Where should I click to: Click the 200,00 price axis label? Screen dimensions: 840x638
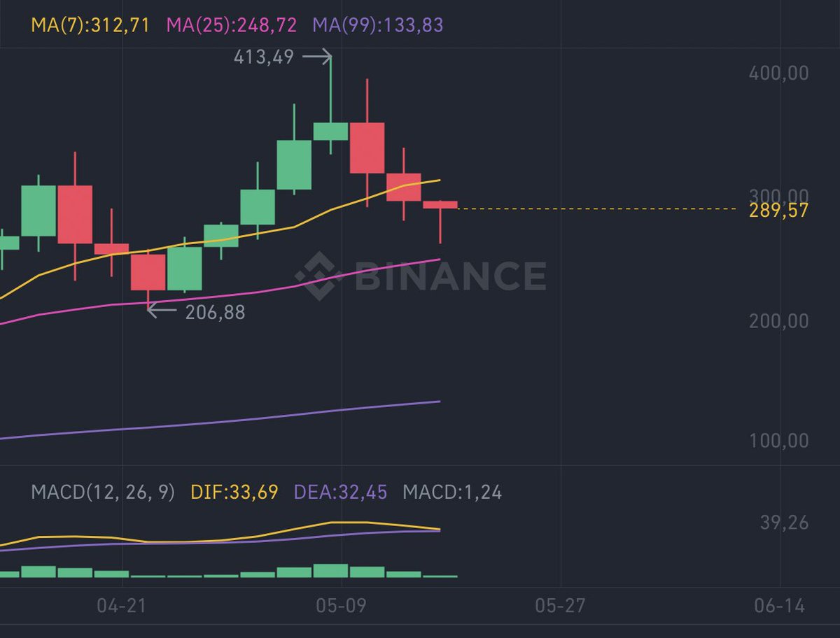[779, 321]
